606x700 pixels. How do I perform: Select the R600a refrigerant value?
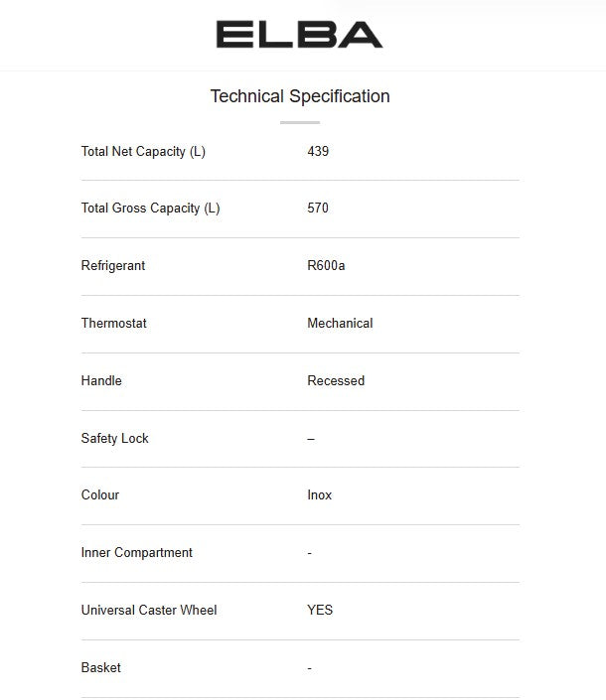coord(326,266)
